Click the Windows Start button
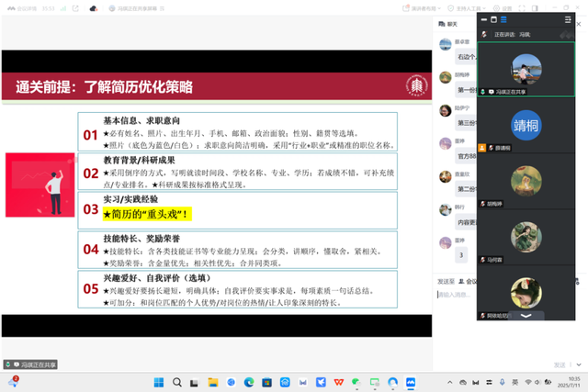Image resolution: width=588 pixels, height=392 pixels. click(x=156, y=381)
